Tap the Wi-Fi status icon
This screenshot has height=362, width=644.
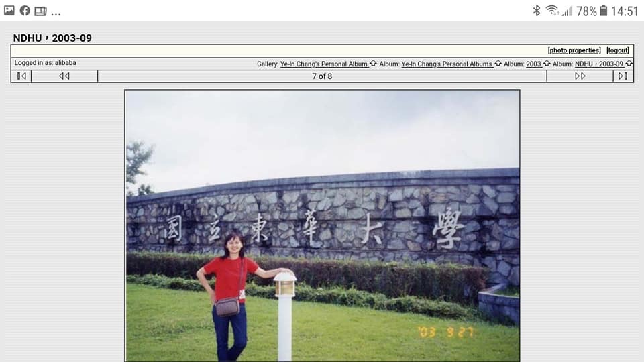[552, 11]
